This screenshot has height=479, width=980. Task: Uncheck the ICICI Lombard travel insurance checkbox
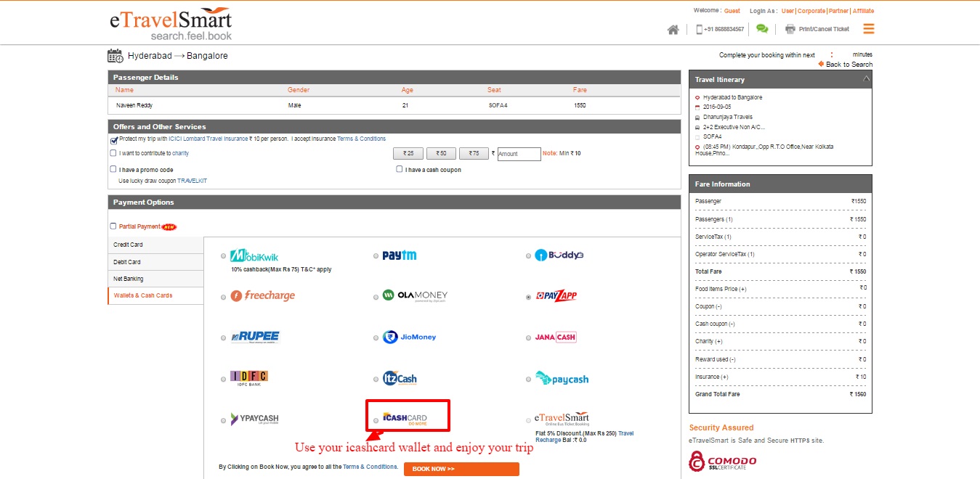pos(114,140)
